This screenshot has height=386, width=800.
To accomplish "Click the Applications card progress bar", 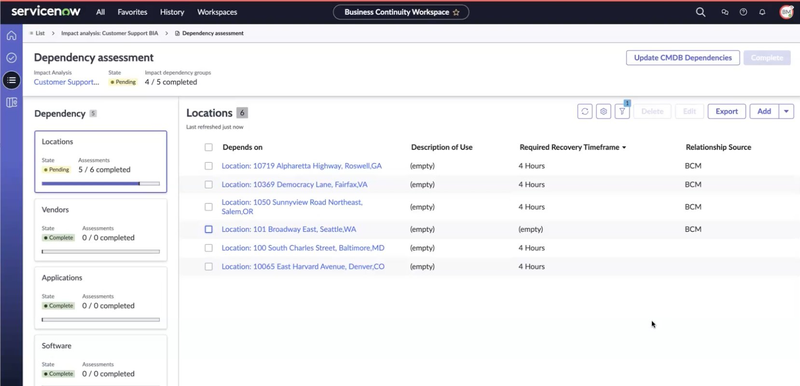I will pyautogui.click(x=101, y=320).
